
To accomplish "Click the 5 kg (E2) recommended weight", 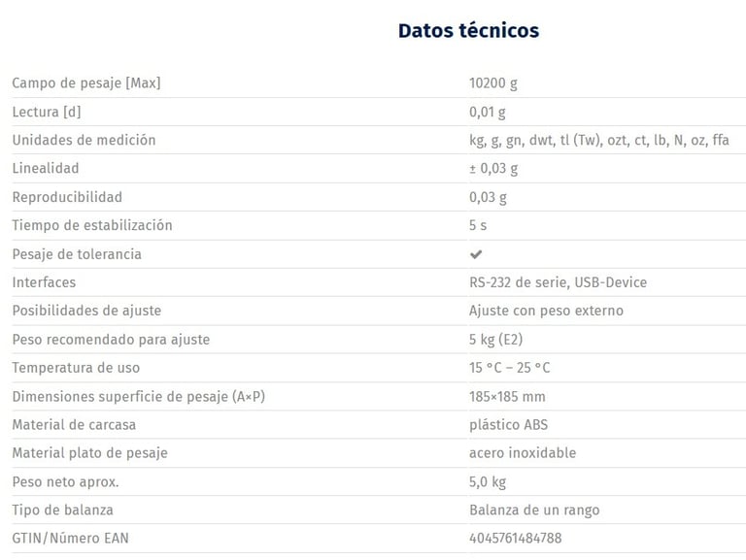I will pos(496,340).
